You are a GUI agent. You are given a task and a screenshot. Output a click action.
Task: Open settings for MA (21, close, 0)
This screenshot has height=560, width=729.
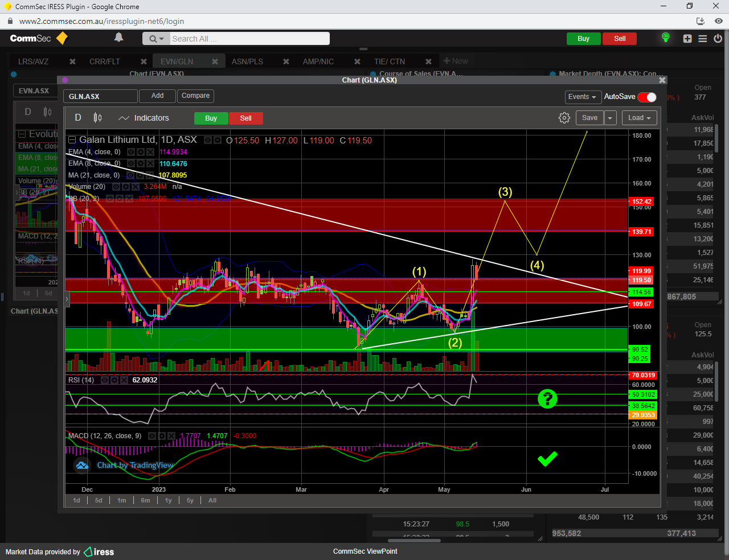[x=140, y=175]
